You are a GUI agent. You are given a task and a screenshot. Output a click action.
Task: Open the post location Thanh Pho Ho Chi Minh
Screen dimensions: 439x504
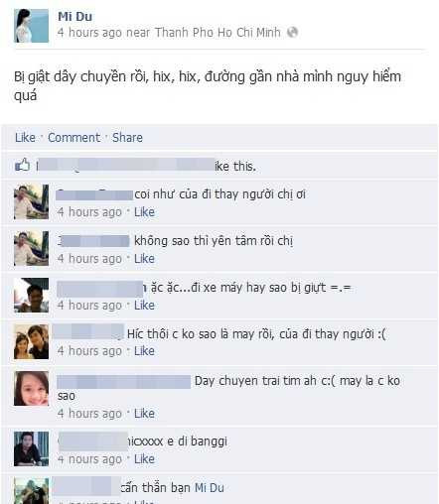[218, 33]
